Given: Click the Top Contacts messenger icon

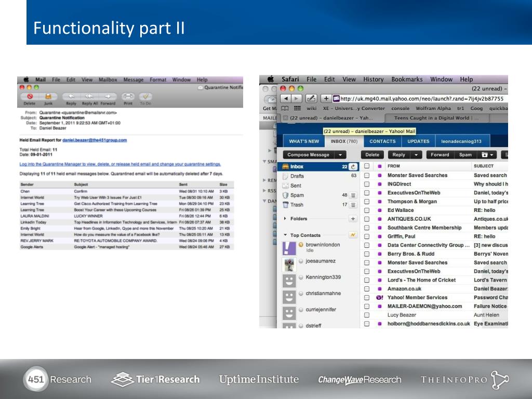Looking at the screenshot, I should coord(353,235).
